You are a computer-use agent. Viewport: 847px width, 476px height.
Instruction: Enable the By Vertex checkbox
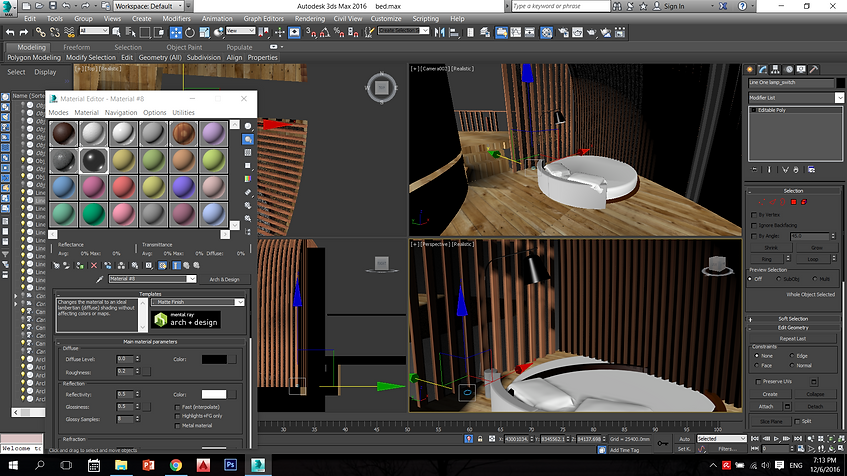click(754, 215)
